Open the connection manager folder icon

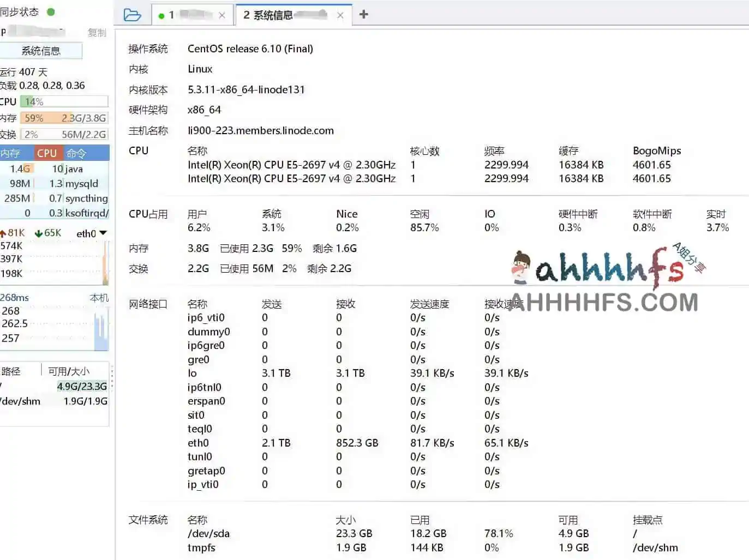(x=133, y=15)
